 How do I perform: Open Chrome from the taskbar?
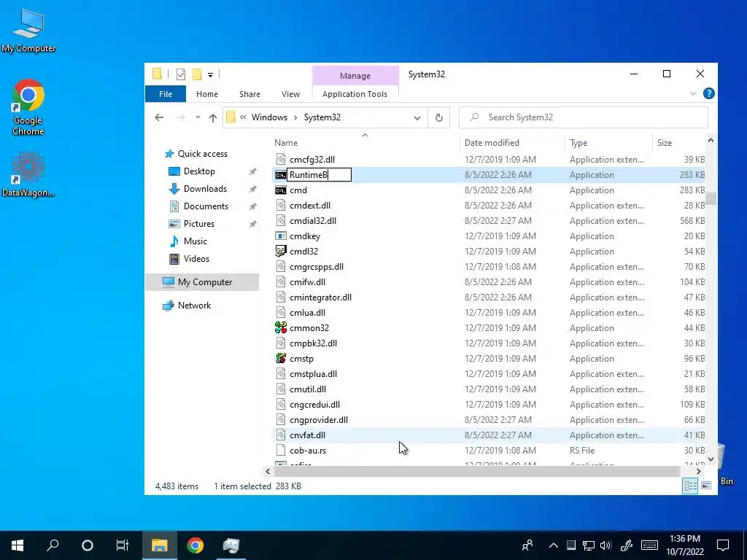pos(196,545)
